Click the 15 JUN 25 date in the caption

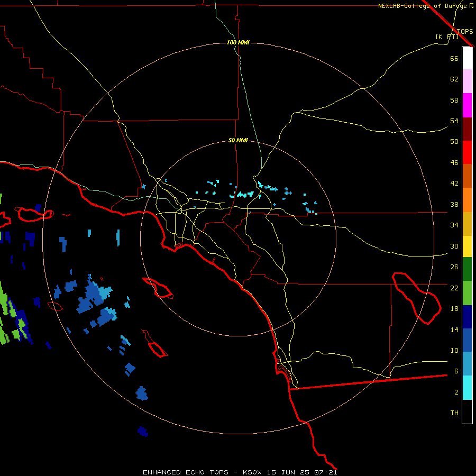coord(288,472)
